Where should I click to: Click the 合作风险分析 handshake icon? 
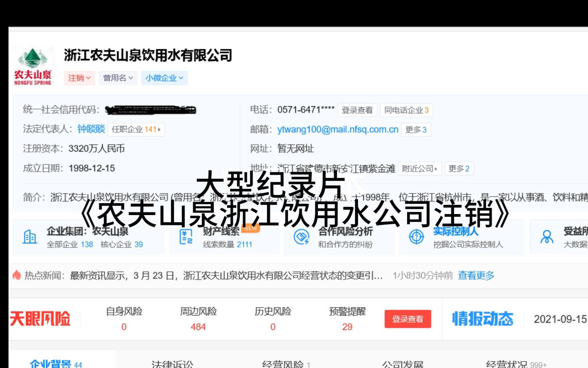point(301,237)
